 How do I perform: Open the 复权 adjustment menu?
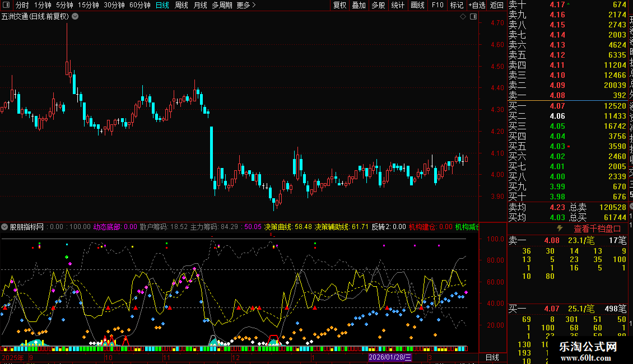click(x=339, y=5)
